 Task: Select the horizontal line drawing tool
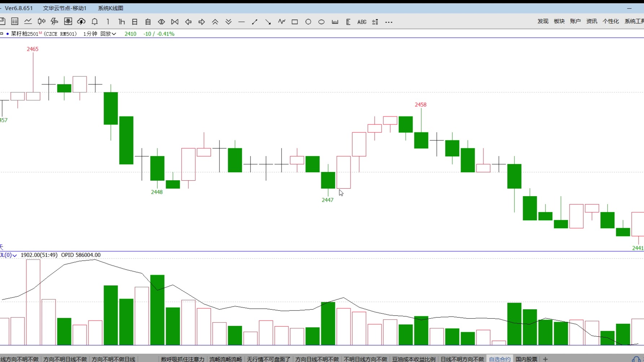tap(241, 22)
